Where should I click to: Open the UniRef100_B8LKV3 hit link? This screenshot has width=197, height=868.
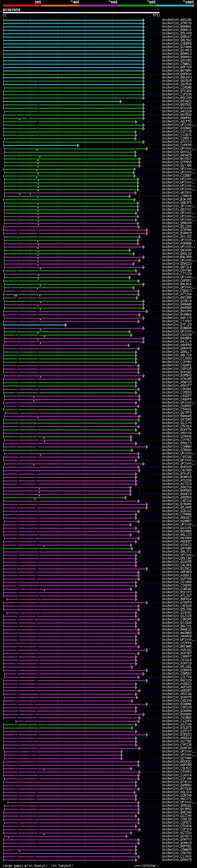point(177,78)
